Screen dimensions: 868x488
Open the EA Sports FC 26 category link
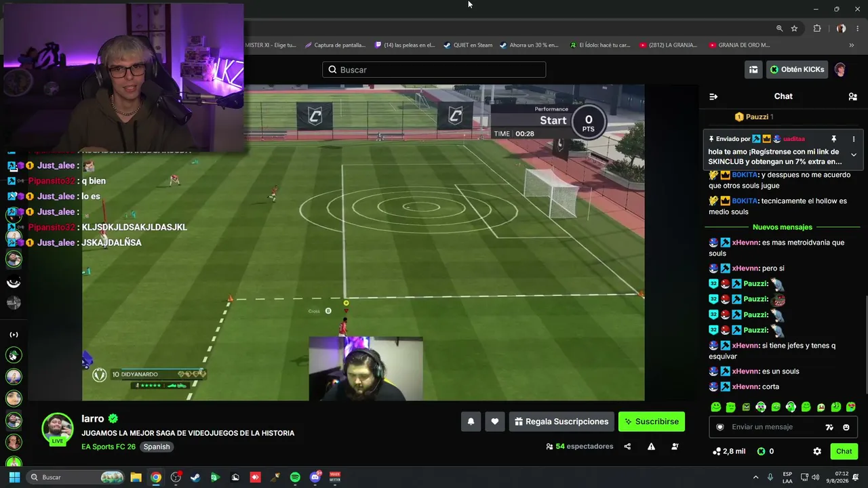pos(108,447)
